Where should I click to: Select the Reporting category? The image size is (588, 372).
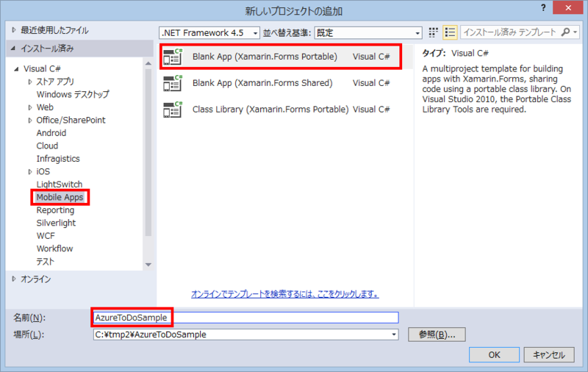tap(56, 210)
